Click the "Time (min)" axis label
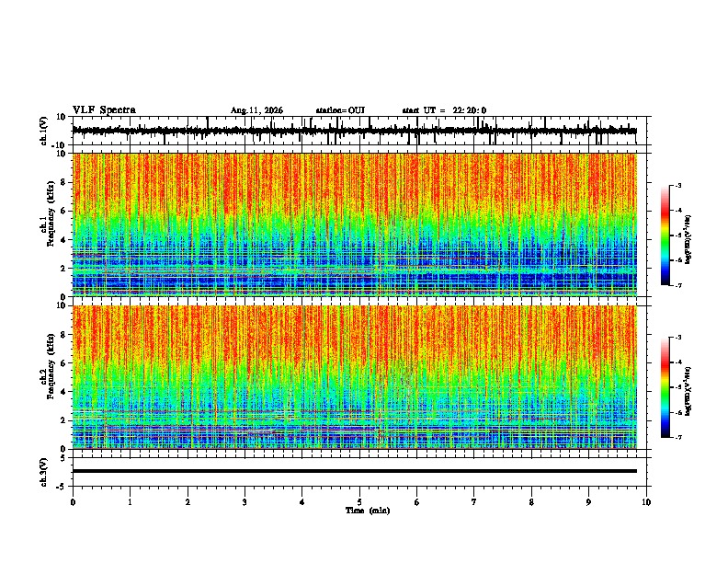 tap(368, 511)
